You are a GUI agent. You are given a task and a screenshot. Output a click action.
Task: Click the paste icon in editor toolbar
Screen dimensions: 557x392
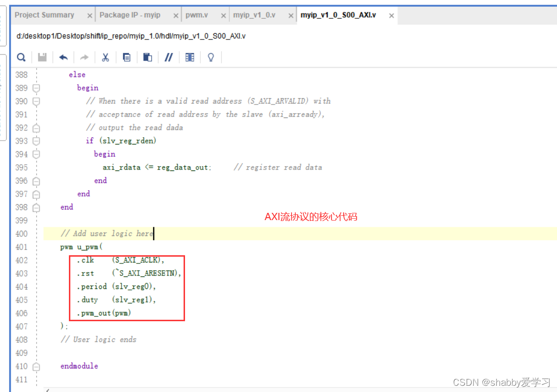click(x=147, y=57)
